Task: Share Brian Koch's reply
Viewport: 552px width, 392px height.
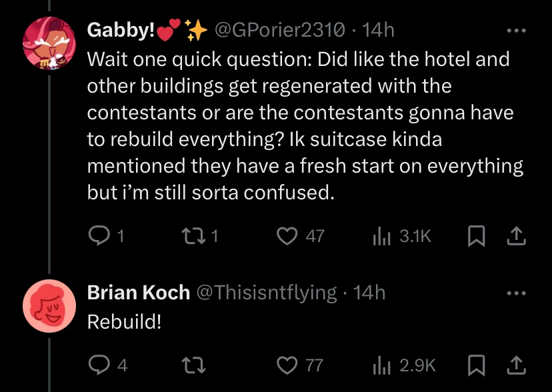Action: point(517,365)
